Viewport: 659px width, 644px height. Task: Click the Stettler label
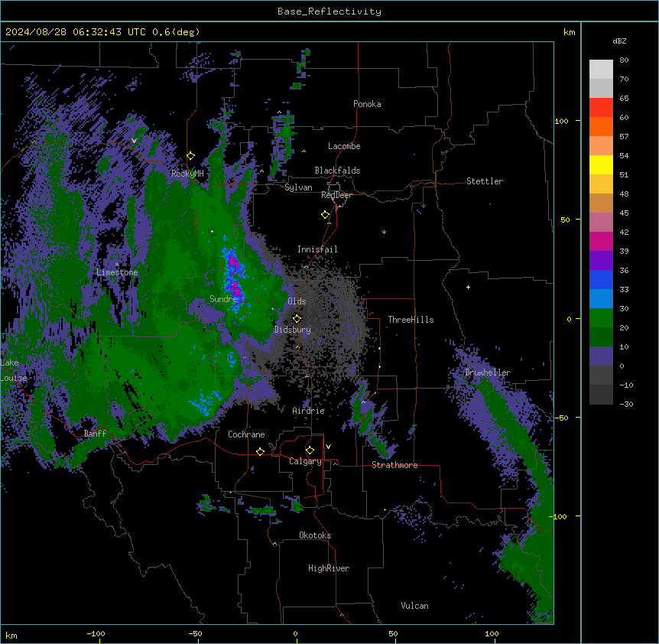[485, 181]
